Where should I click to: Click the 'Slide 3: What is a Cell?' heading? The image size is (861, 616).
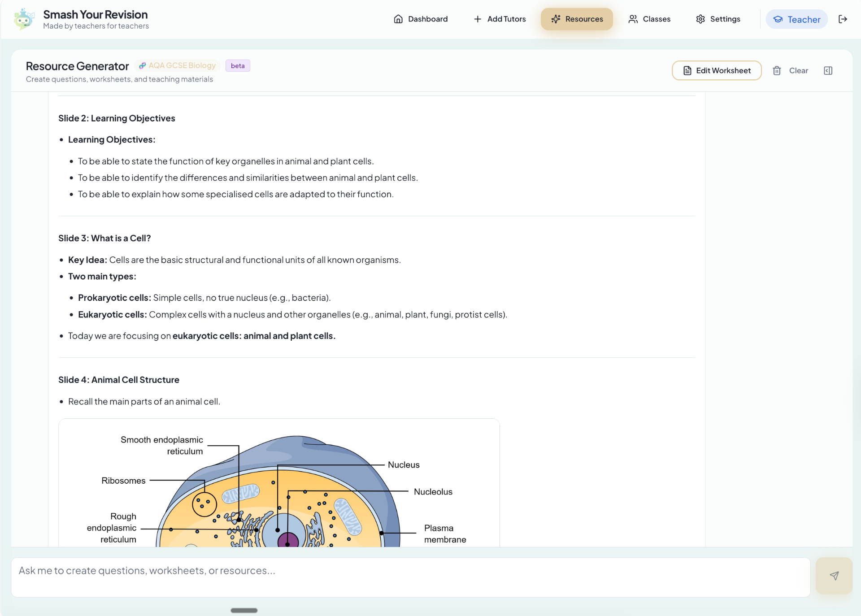tap(104, 238)
